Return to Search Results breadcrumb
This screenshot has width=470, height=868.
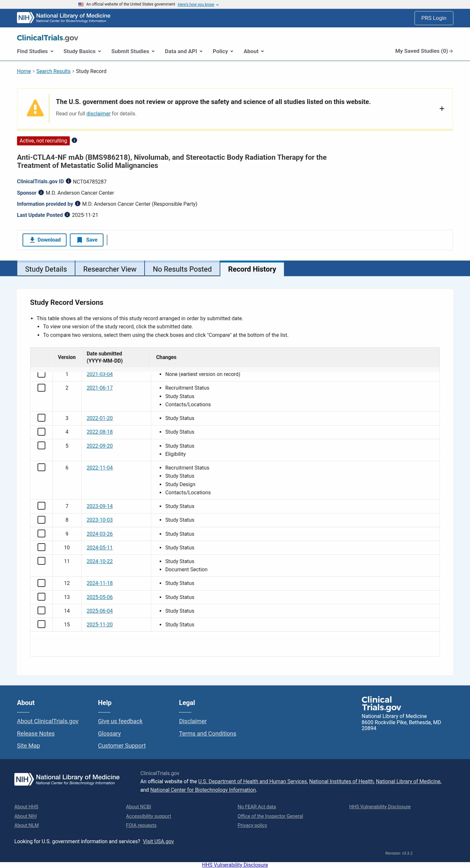pyautogui.click(x=53, y=71)
